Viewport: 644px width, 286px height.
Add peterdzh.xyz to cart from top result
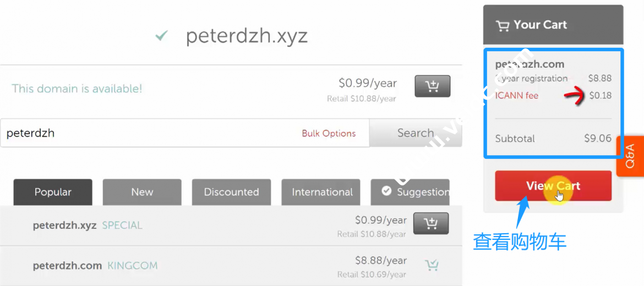coord(432,86)
